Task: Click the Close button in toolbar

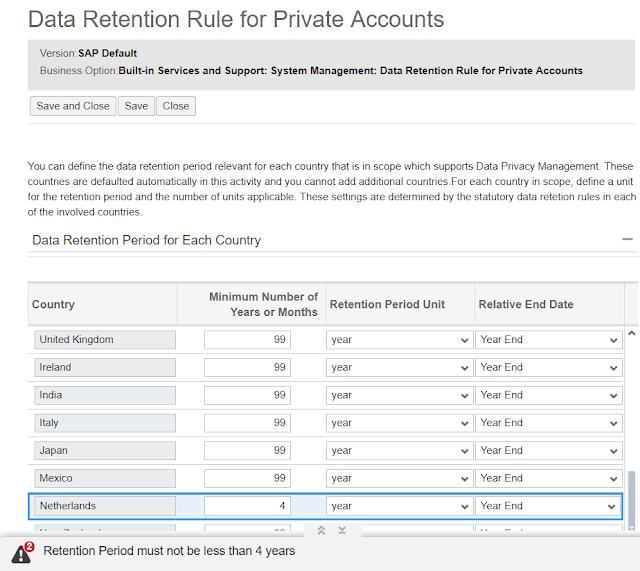Action: coord(176,106)
